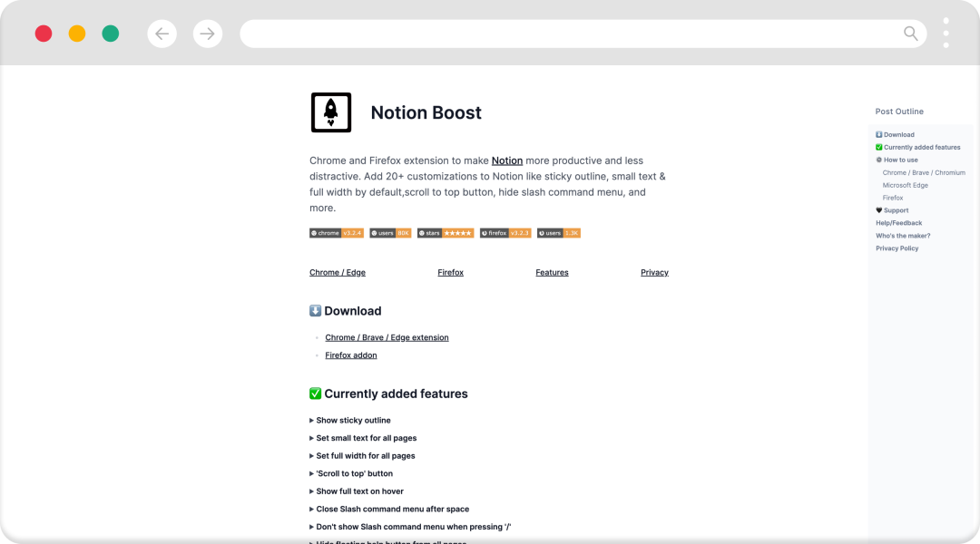The image size is (980, 544).
Task: Click the five-star rating badge
Action: [x=445, y=233]
